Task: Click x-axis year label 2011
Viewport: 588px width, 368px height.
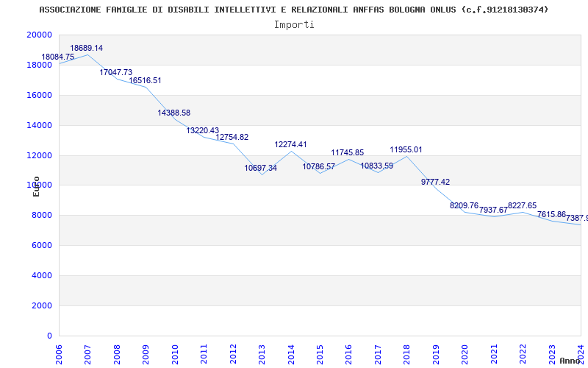Action: 204,355
